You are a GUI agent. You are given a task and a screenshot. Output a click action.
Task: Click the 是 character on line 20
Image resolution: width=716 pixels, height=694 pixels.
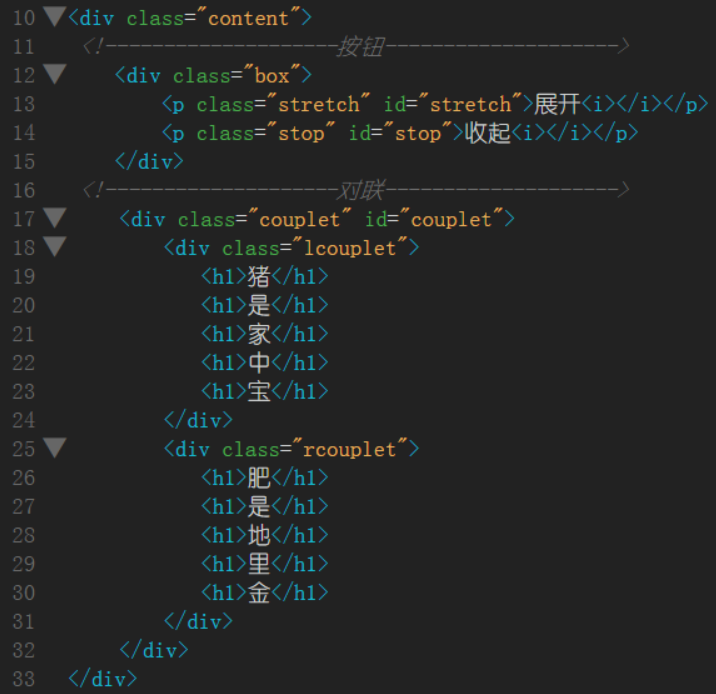(x=259, y=305)
